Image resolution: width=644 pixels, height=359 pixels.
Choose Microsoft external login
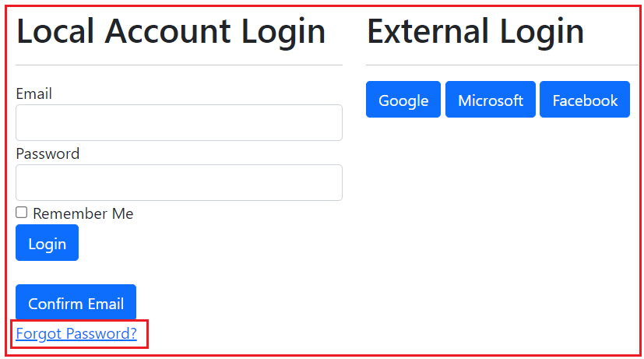click(491, 100)
